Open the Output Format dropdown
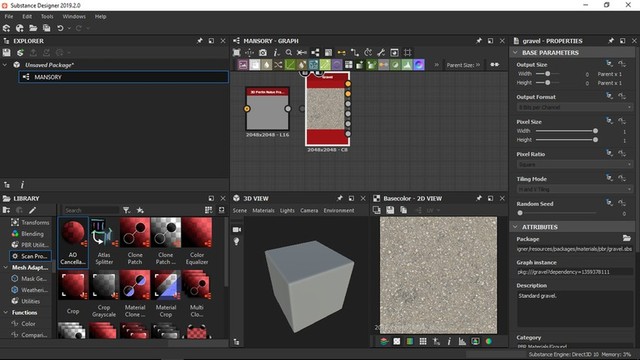This screenshot has height=360, width=640. pos(575,107)
